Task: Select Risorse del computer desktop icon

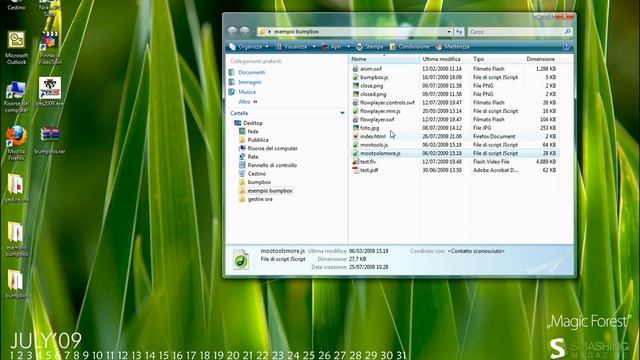Action: tap(16, 96)
